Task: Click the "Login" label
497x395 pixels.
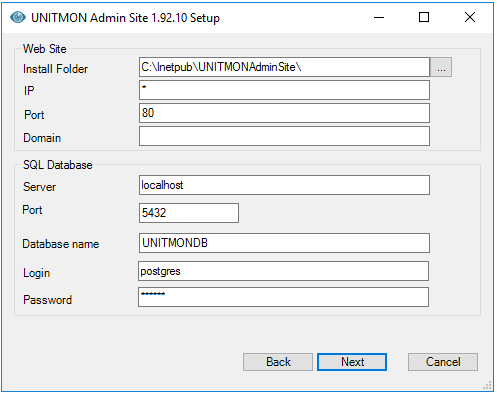Action: pos(36,273)
